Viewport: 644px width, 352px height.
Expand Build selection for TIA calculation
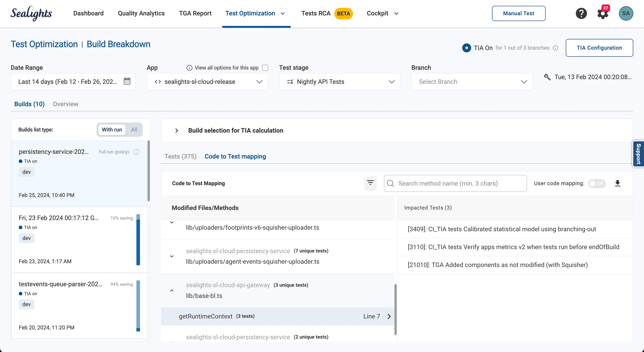point(177,131)
